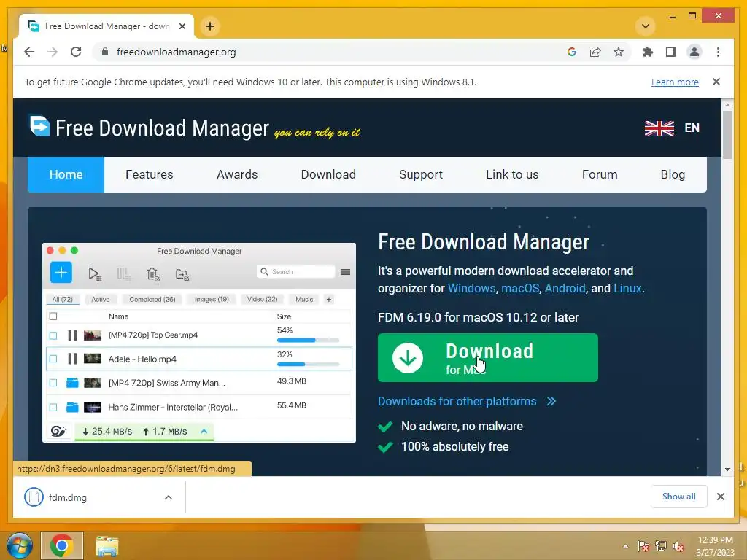Expand the speed panel caret
The width and height of the screenshot is (747, 560).
click(x=204, y=431)
